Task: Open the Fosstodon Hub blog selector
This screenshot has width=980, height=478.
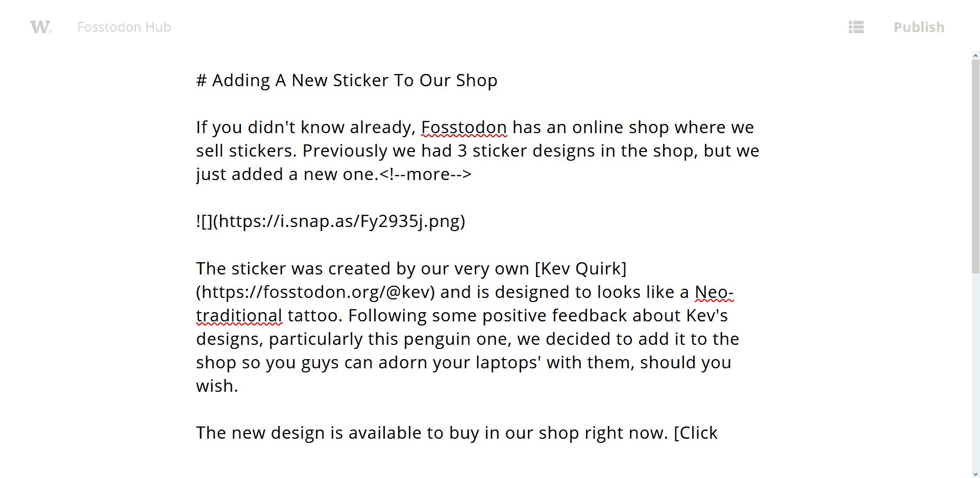Action: coord(124,27)
